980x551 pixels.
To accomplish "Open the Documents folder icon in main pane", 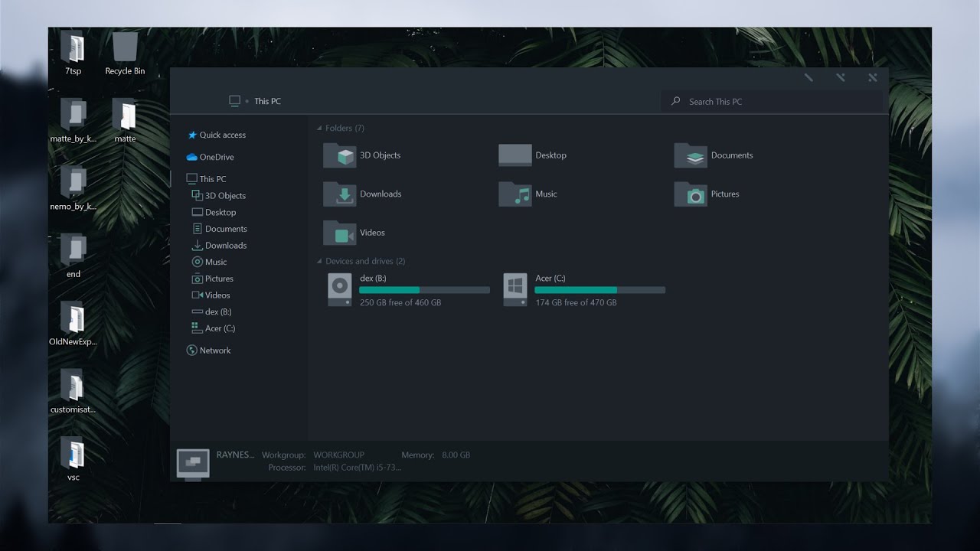I will pos(691,155).
